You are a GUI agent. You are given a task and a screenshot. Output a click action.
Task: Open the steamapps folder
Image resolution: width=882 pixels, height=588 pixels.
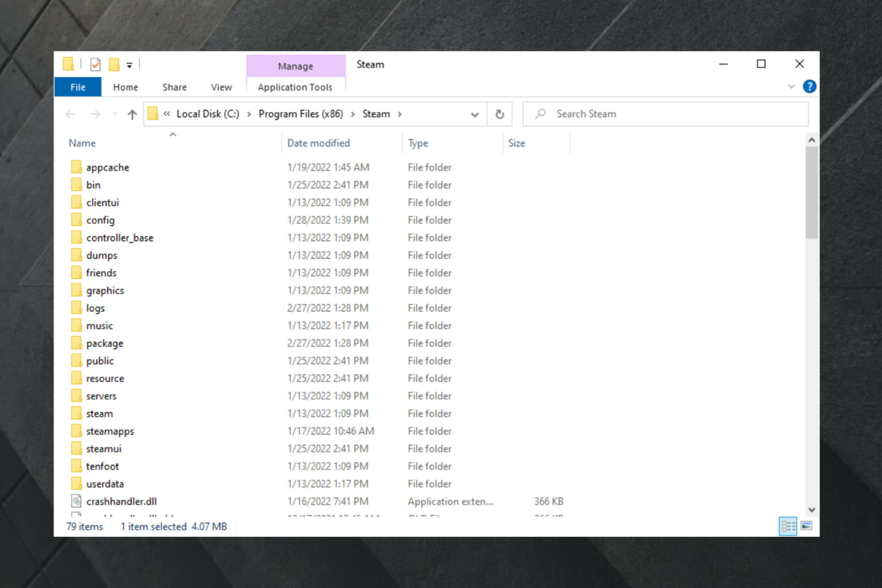click(110, 431)
